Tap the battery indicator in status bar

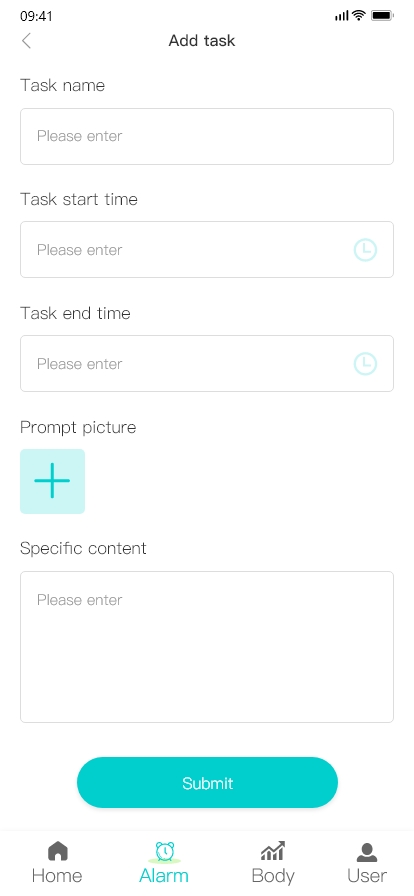(382, 15)
